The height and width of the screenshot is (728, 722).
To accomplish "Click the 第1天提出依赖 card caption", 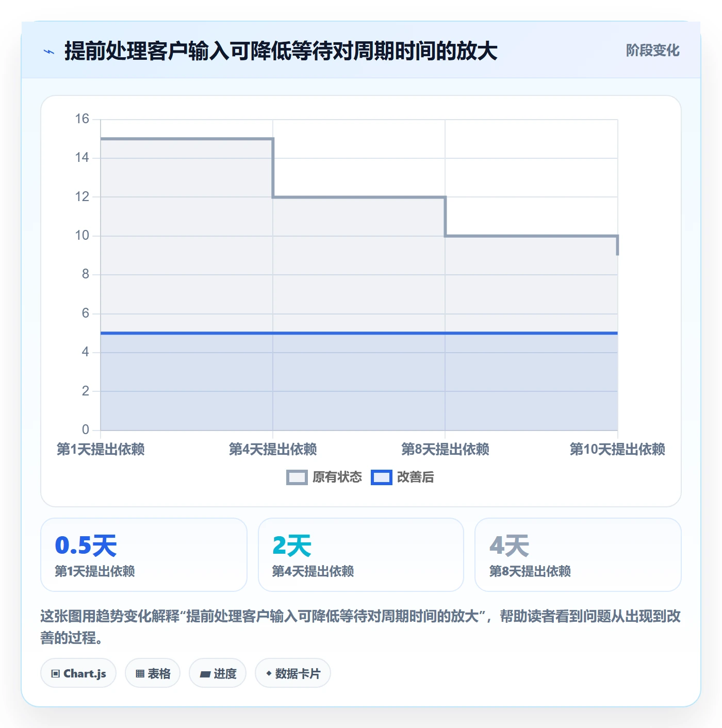I will [95, 571].
